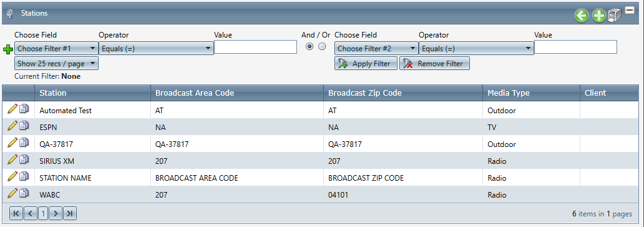Image resolution: width=644 pixels, height=227 pixels.
Task: Copy the ESPN station record
Action: tap(24, 126)
